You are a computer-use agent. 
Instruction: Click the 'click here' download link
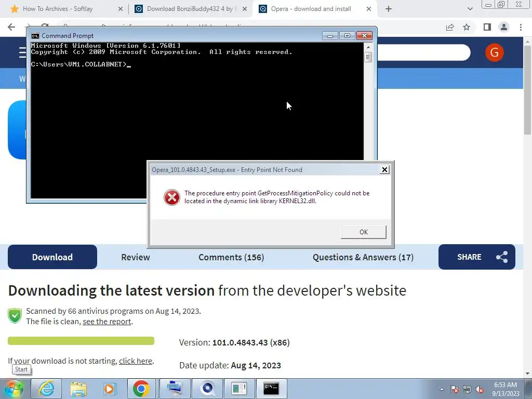pos(136,361)
